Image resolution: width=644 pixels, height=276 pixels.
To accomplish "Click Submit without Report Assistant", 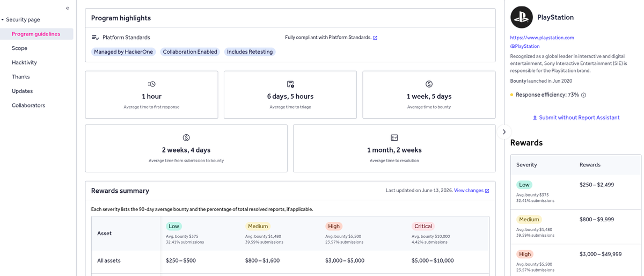I will [579, 118].
